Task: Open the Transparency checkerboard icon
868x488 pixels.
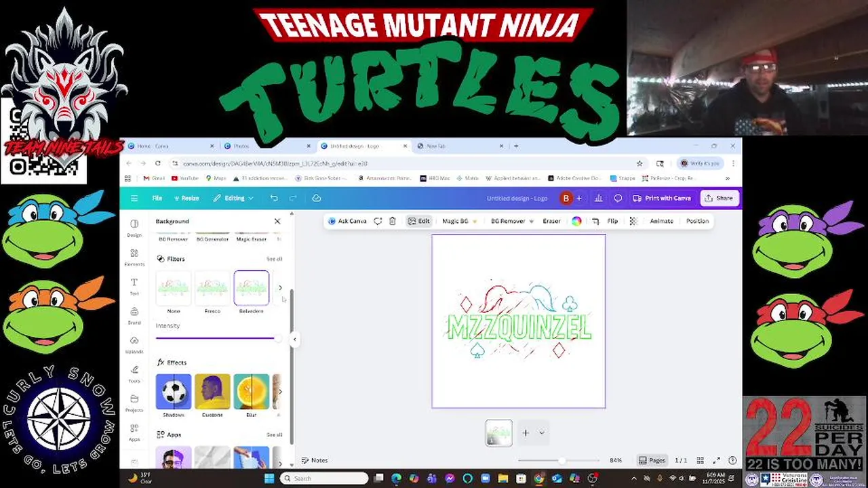Action: click(x=633, y=221)
